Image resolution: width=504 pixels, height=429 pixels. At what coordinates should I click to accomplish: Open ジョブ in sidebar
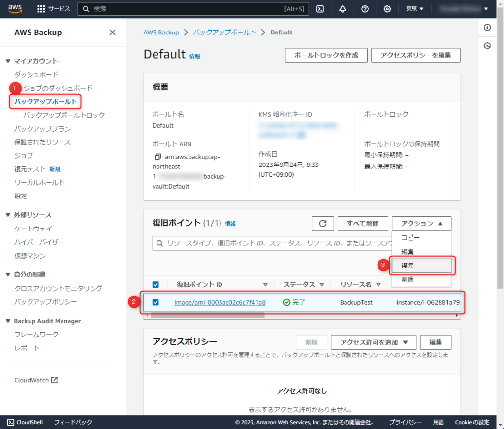24,156
